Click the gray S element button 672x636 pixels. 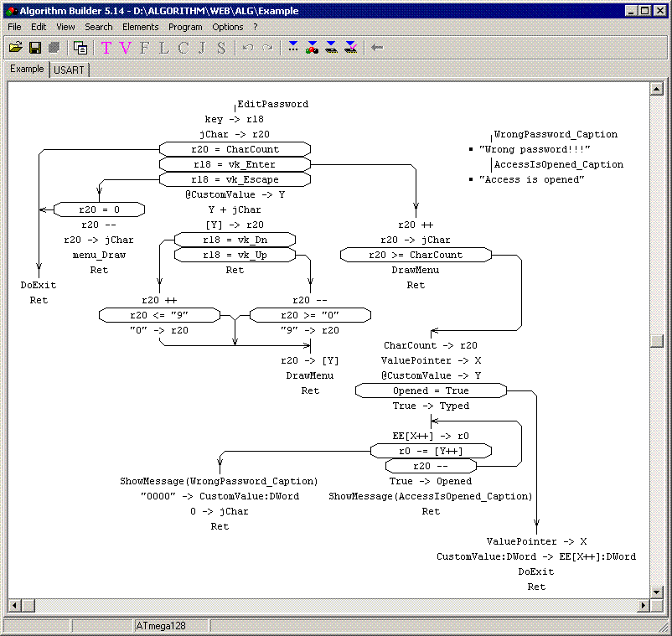[221, 48]
